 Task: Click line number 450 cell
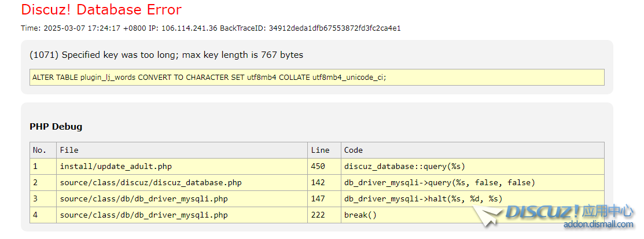[318, 166]
